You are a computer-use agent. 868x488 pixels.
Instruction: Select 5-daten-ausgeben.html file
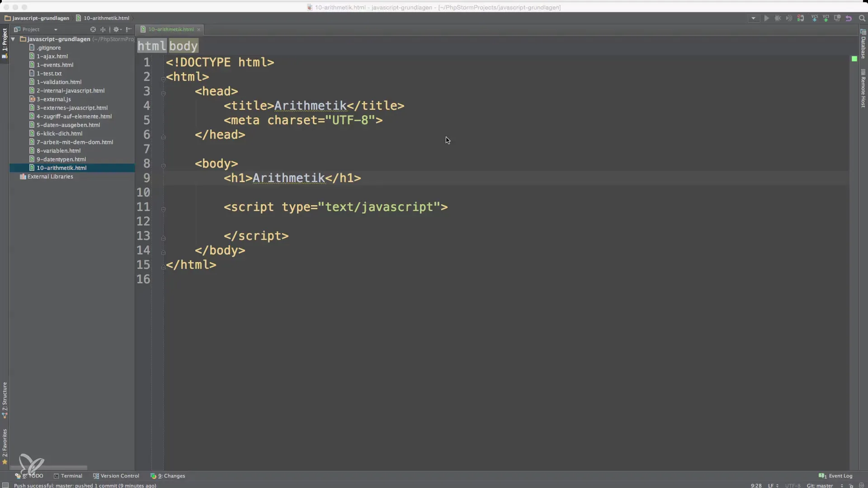(x=68, y=125)
